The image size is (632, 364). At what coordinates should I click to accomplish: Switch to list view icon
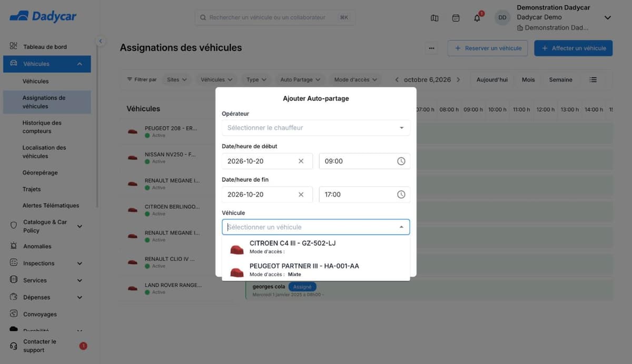click(593, 79)
